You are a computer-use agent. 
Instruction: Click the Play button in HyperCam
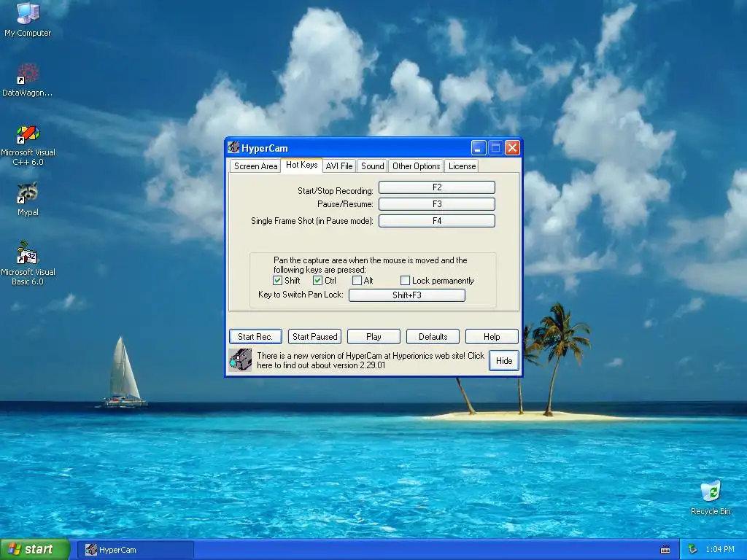373,337
